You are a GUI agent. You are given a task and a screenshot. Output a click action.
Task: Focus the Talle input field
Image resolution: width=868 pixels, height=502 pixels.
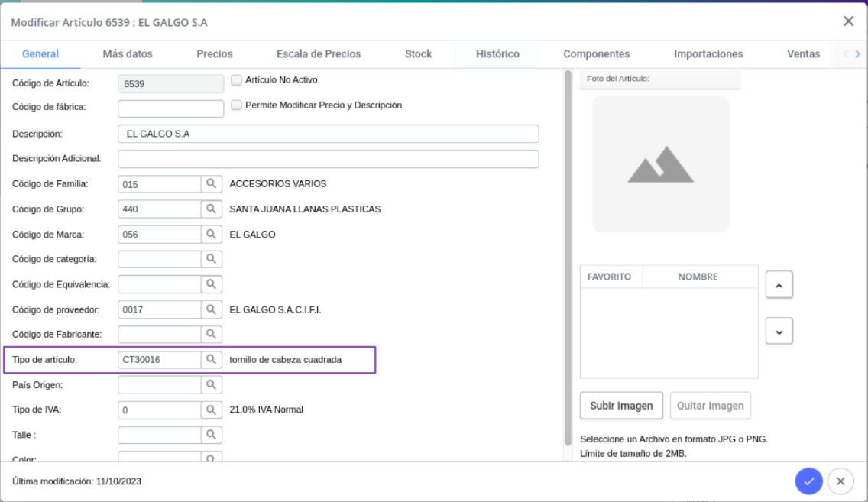[160, 435]
